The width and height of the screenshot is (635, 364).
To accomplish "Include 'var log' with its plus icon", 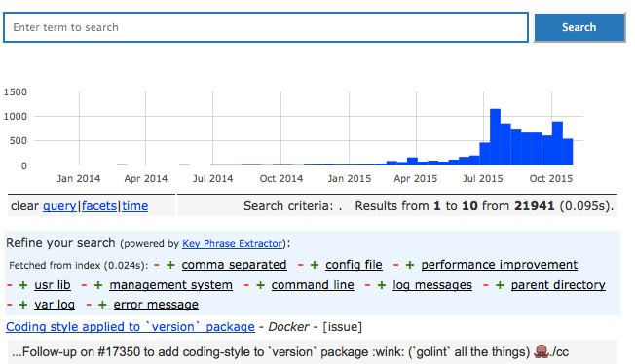I will tap(23, 305).
